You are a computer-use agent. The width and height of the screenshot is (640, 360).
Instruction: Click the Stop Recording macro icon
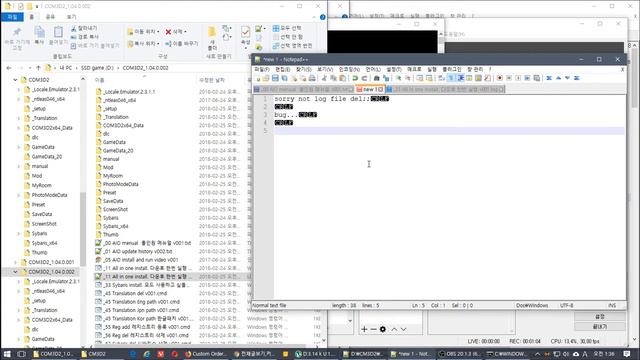(x=509, y=78)
